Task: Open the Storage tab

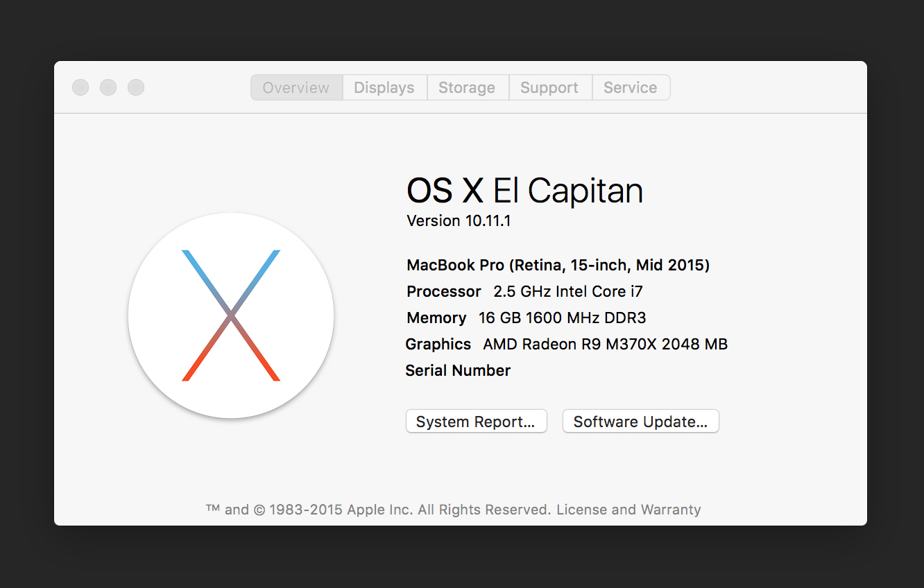Action: [467, 88]
